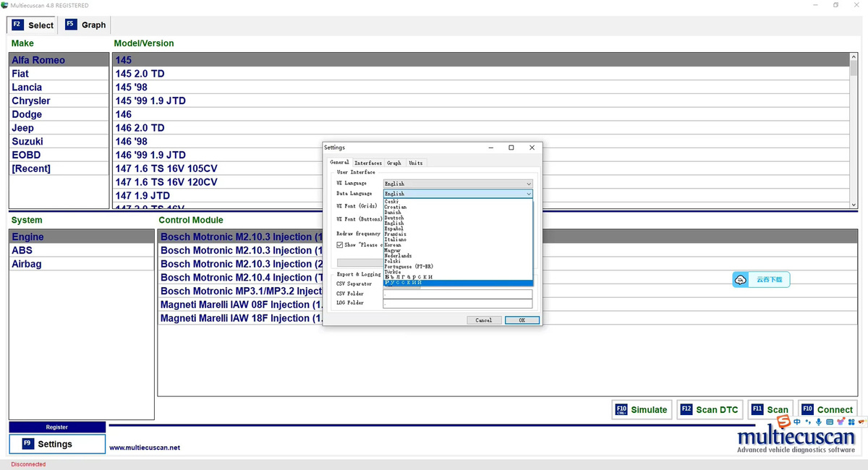The image size is (868, 470).
Task: Choose Español in the language list
Action: (458, 228)
